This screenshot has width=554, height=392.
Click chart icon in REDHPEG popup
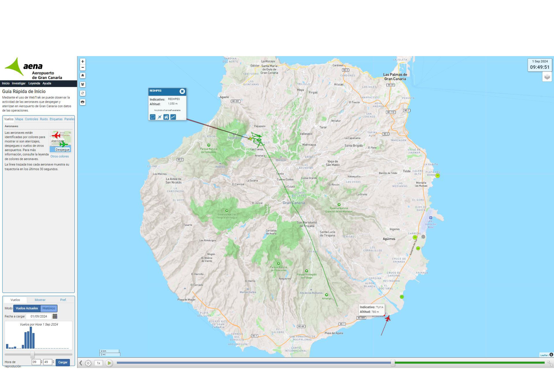coord(173,117)
